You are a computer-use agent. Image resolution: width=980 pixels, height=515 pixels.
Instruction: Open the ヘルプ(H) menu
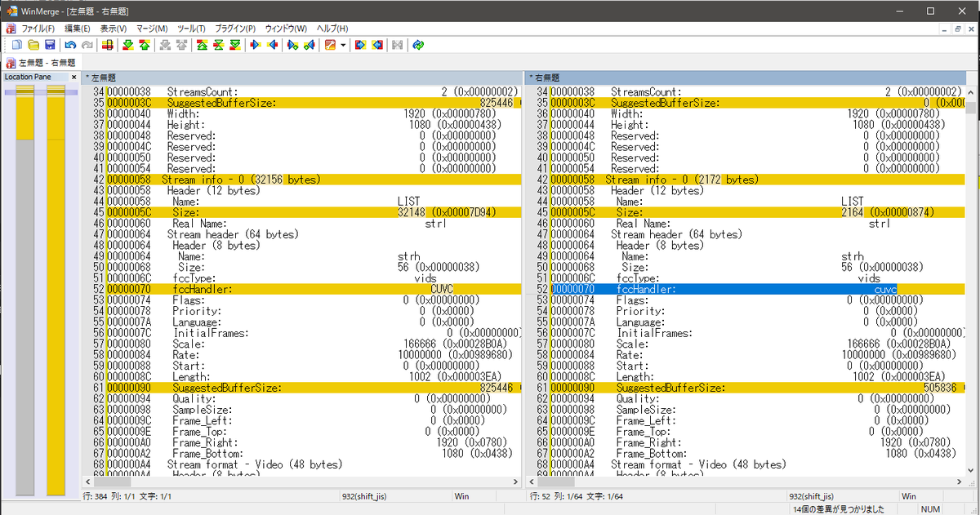[332, 29]
